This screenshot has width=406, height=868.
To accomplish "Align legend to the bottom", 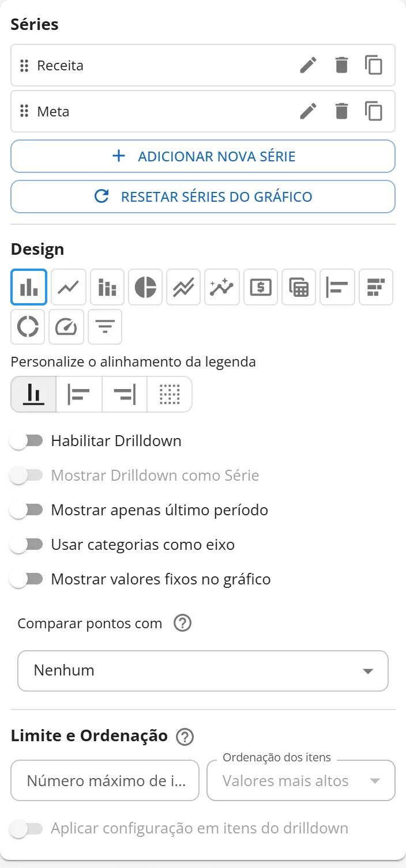I will click(x=33, y=394).
